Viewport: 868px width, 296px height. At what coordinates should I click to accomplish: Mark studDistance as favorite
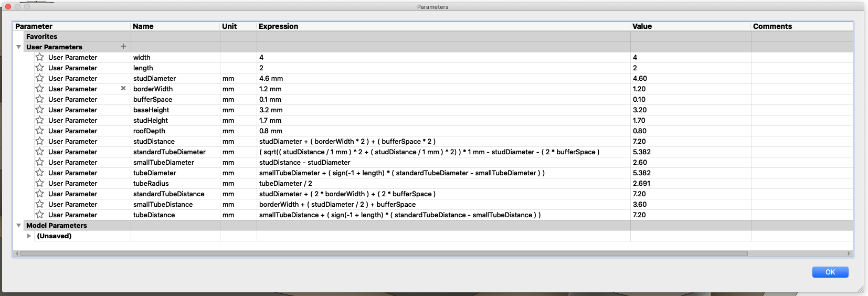click(40, 141)
